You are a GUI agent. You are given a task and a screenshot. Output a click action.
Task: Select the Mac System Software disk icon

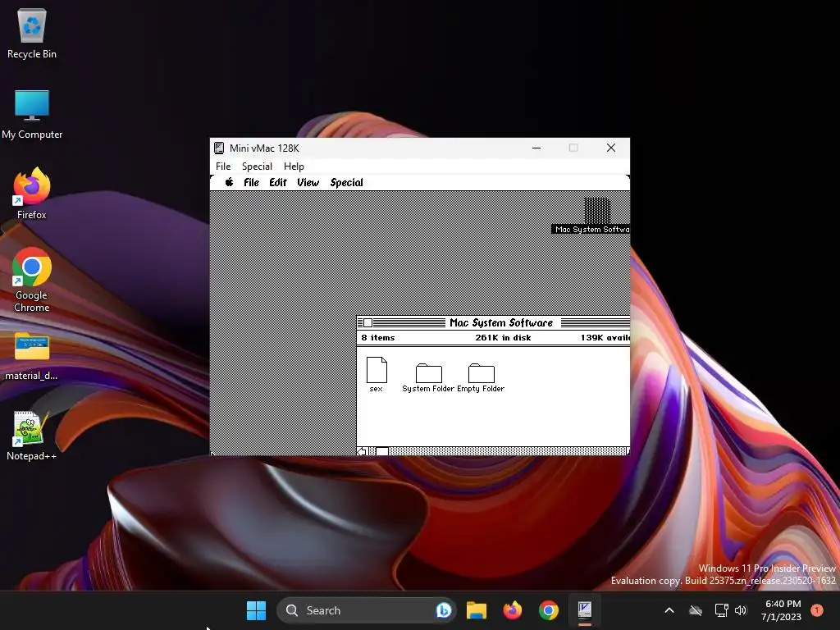pyautogui.click(x=596, y=211)
